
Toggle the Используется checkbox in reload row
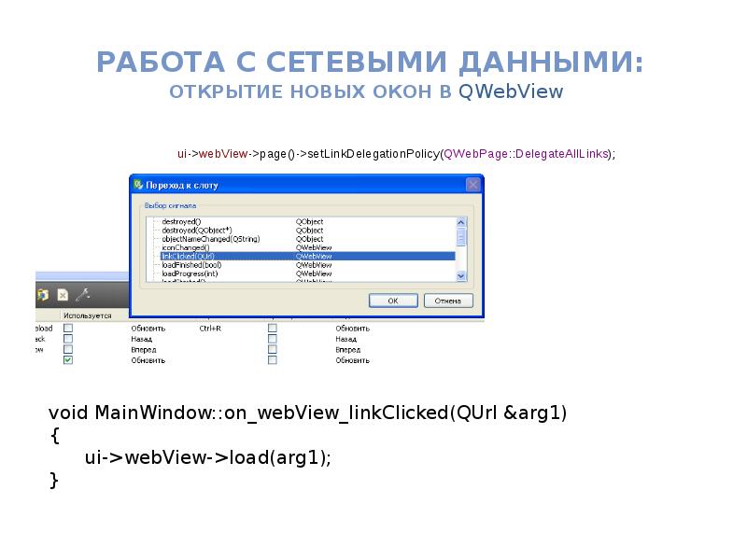pyautogui.click(x=68, y=329)
